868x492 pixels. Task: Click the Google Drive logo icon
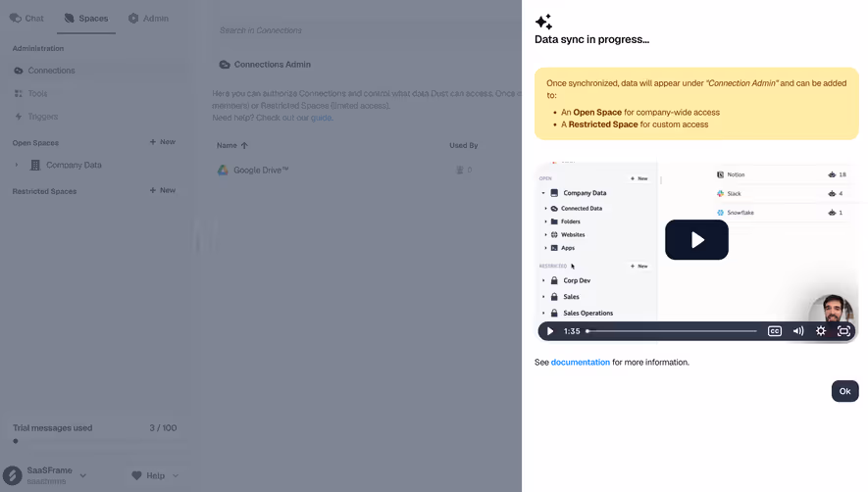click(223, 170)
